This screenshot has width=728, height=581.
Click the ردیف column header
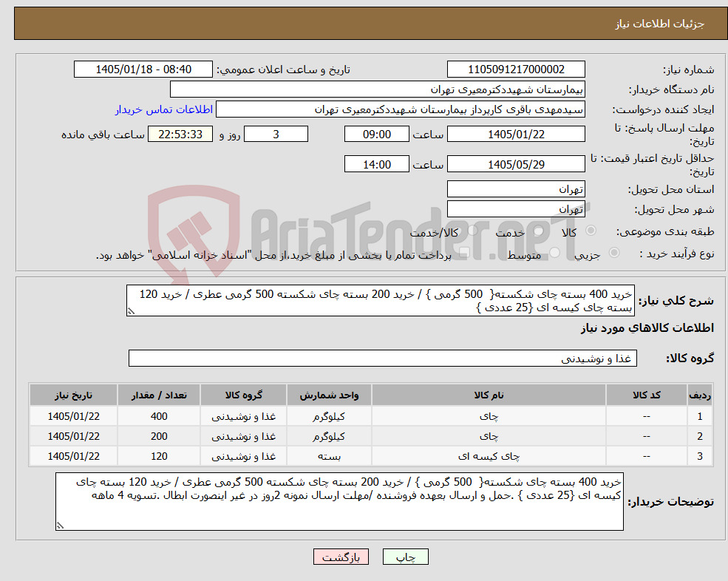point(700,395)
